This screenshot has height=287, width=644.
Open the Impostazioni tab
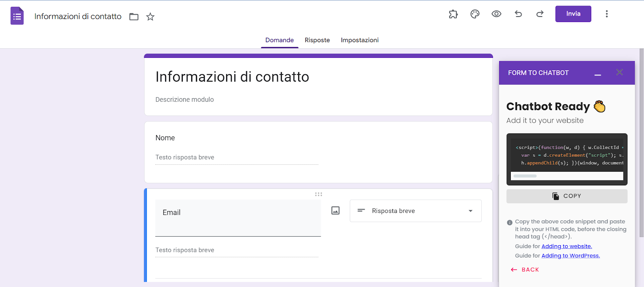[359, 40]
